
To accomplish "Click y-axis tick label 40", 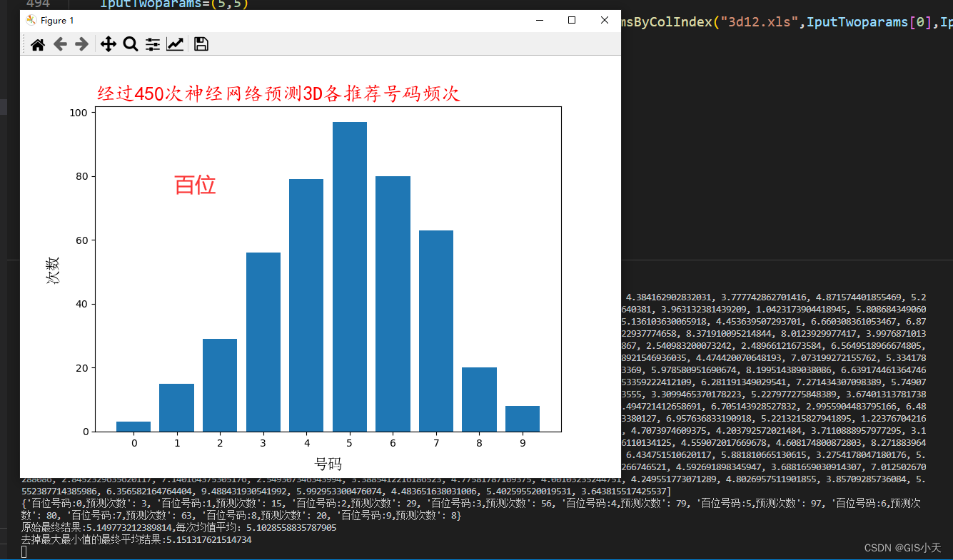I will point(82,304).
